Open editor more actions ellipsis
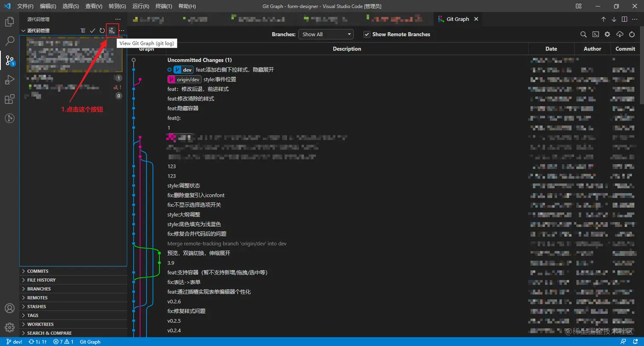The height and width of the screenshot is (346, 644). (x=635, y=19)
